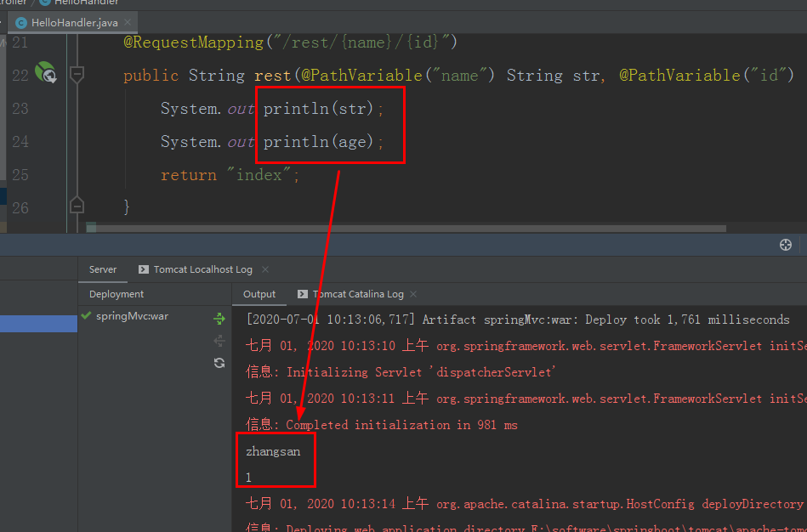Collapse method end fold marker at line 26

coord(77,206)
